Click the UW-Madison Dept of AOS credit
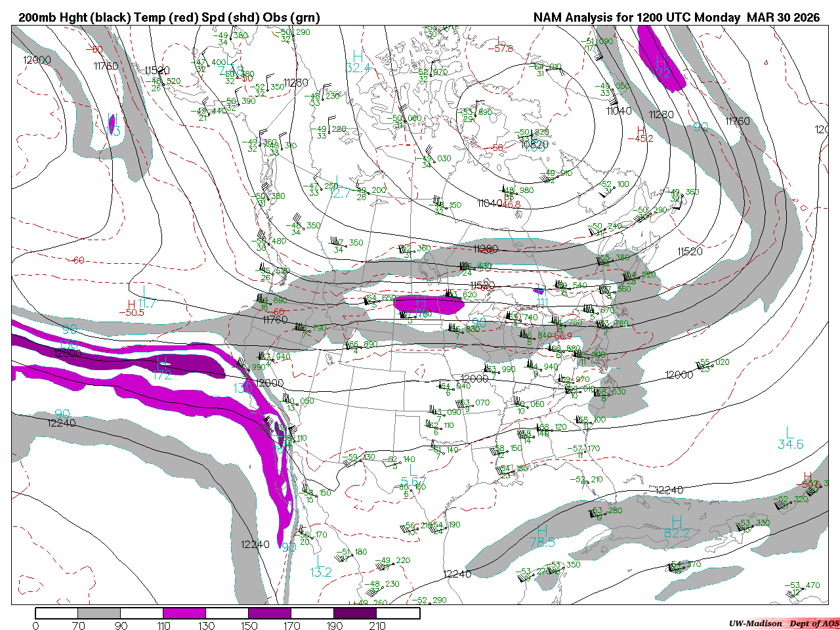Image resolution: width=840 pixels, height=630 pixels. tap(784, 623)
